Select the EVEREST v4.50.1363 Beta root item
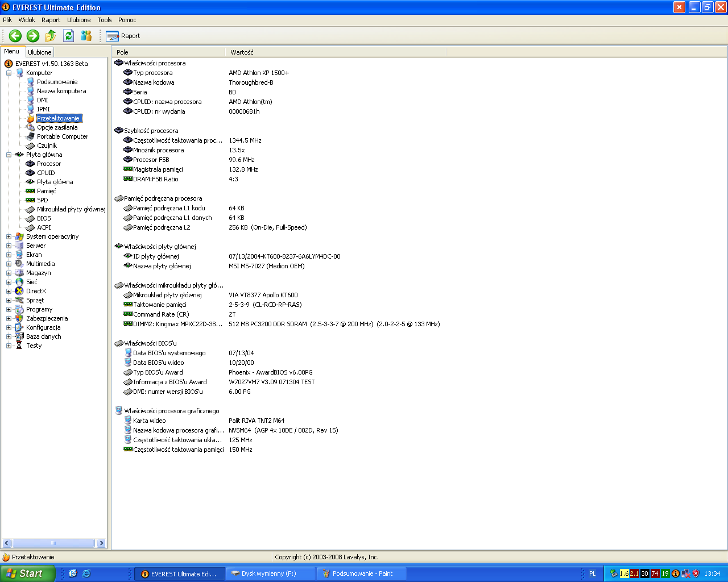728x582 pixels. (x=52, y=64)
